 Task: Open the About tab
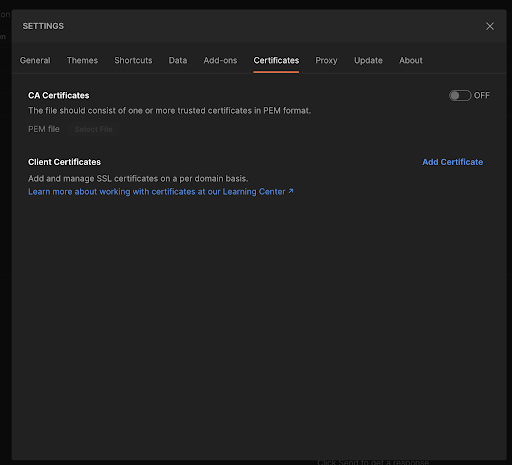[x=411, y=60]
